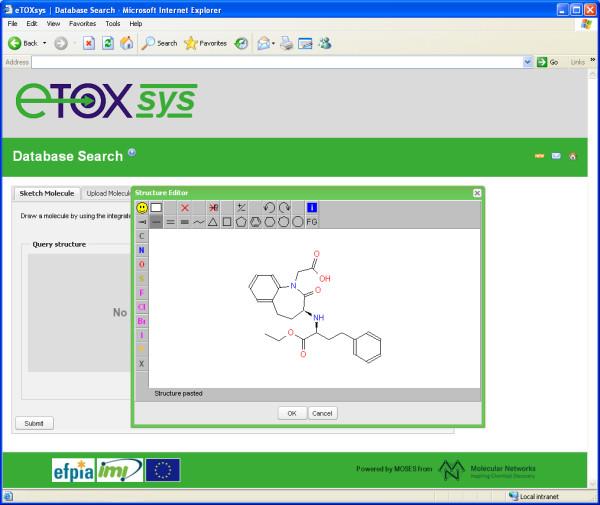The image size is (600, 505).
Task: Select the pentagon ring template tool
Action: [x=241, y=222]
